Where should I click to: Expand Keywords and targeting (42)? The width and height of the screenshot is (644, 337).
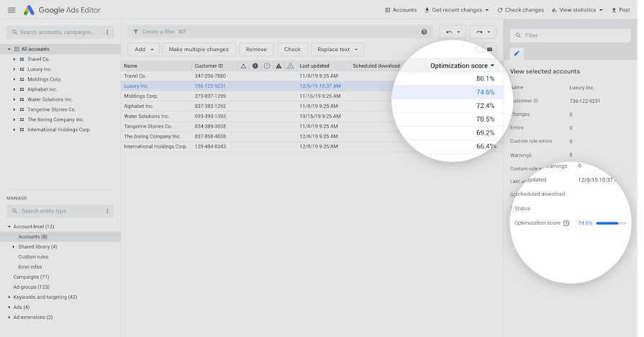[9, 297]
